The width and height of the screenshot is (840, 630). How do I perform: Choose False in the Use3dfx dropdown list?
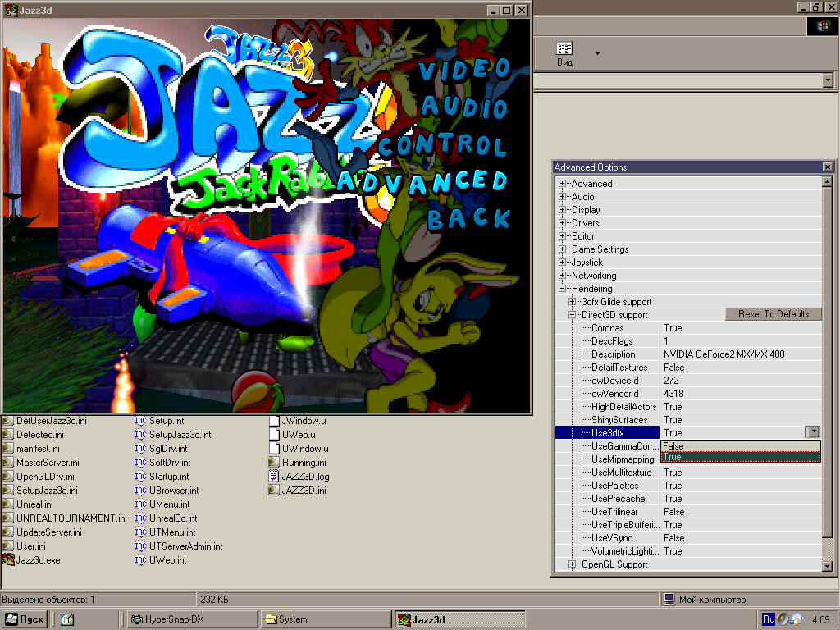point(741,445)
